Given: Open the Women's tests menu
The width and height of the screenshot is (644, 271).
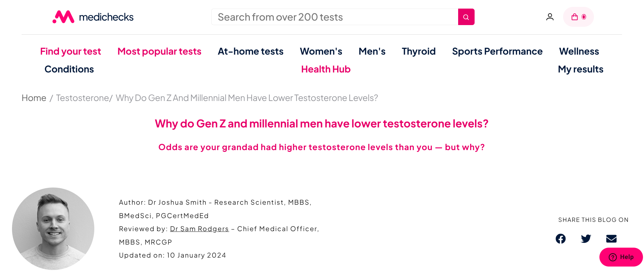Looking at the screenshot, I should click(321, 51).
